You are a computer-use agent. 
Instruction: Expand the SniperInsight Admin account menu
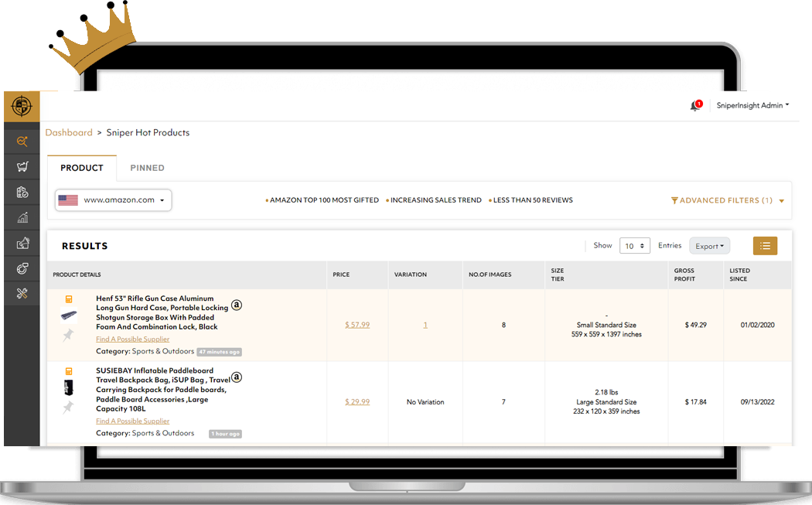(x=752, y=105)
